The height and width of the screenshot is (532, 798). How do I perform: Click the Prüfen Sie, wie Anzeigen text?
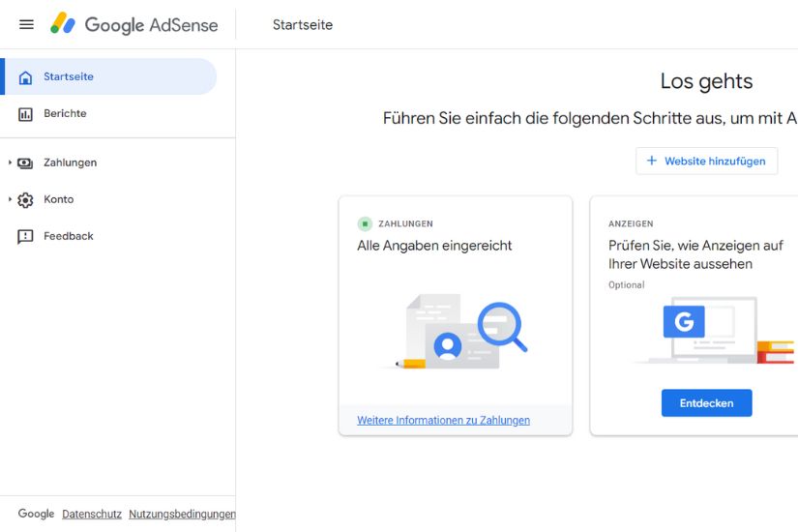click(x=695, y=254)
